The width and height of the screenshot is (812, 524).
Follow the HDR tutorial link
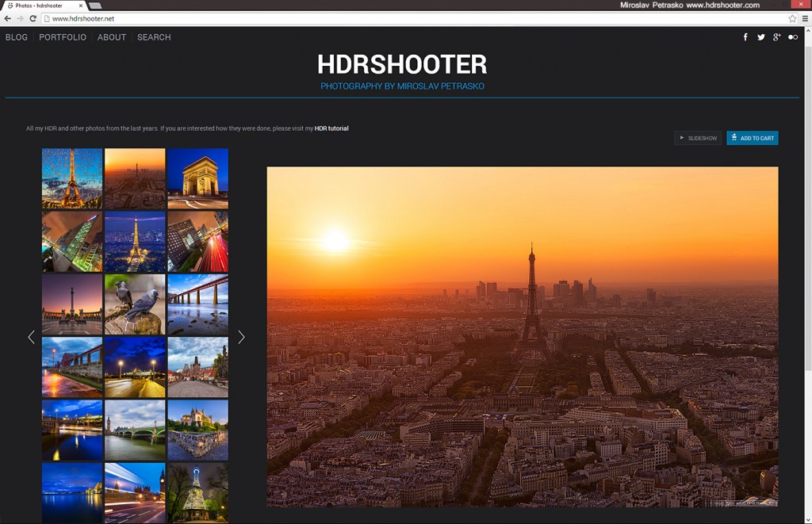coord(331,128)
